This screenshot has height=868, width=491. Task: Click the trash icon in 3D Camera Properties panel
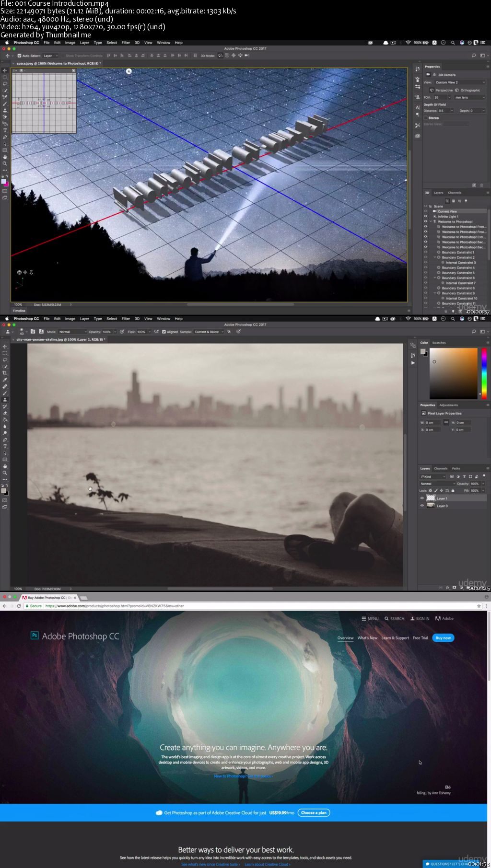[x=481, y=185]
